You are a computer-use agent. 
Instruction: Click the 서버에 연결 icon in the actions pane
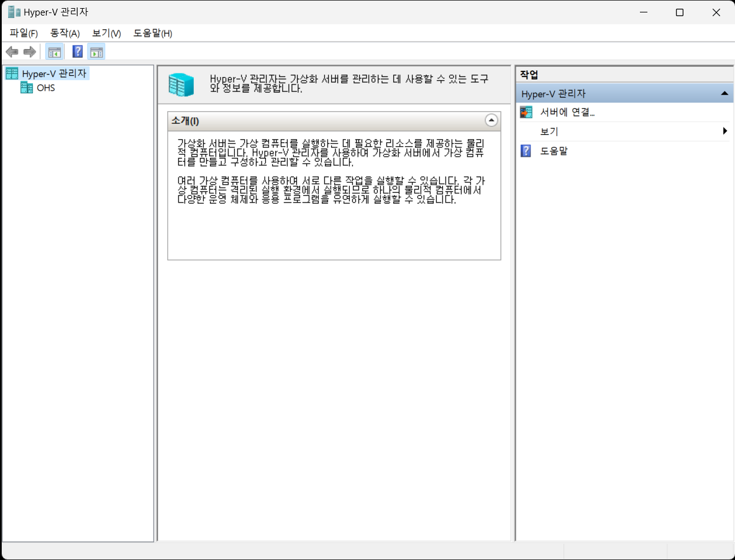pos(526,112)
